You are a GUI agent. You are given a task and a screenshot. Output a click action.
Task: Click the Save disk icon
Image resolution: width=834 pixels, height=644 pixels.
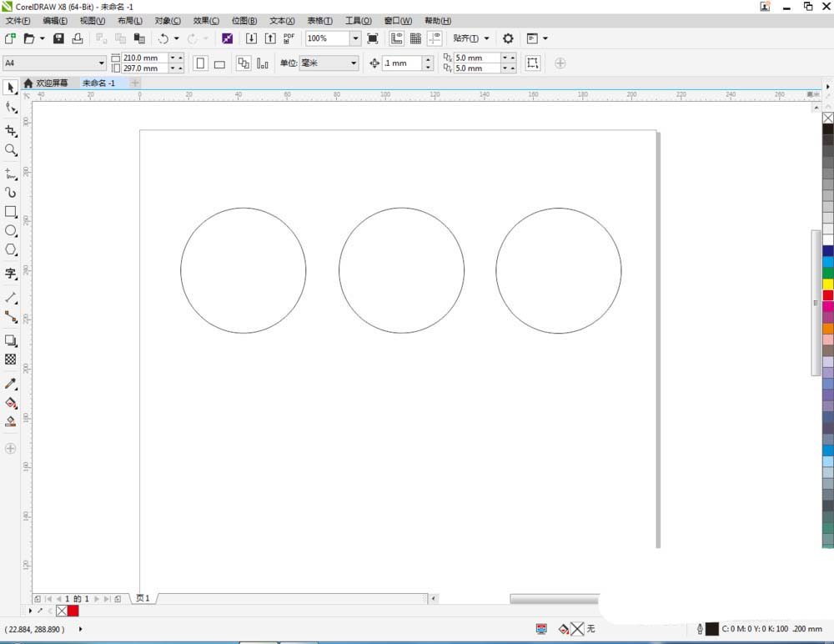[x=58, y=38]
